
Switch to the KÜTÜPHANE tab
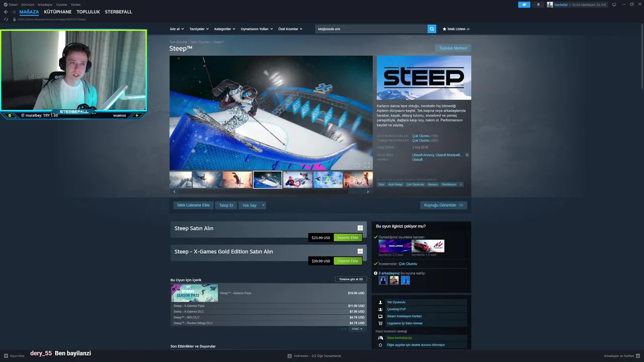pos(58,12)
